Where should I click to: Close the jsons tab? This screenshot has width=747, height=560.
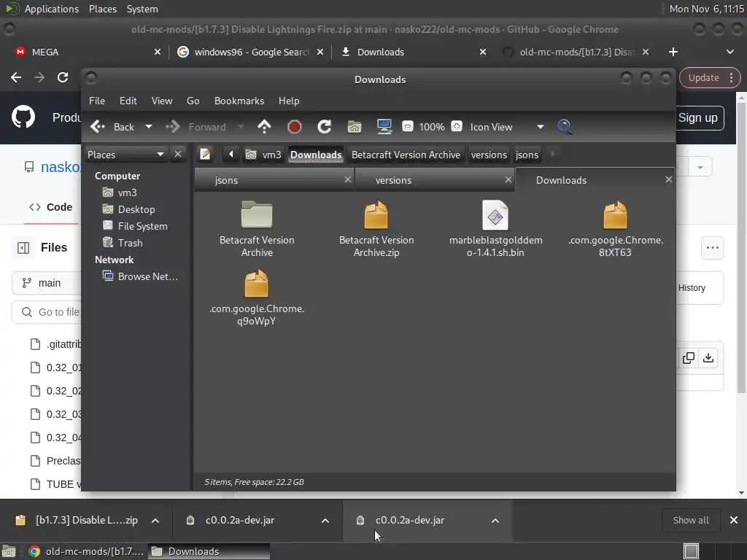348,179
